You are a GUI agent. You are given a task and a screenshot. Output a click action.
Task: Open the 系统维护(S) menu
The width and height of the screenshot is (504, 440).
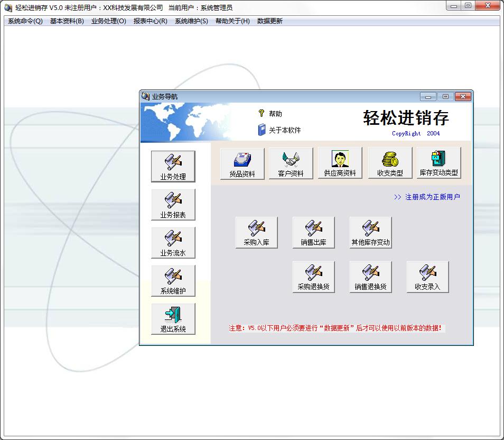192,21
